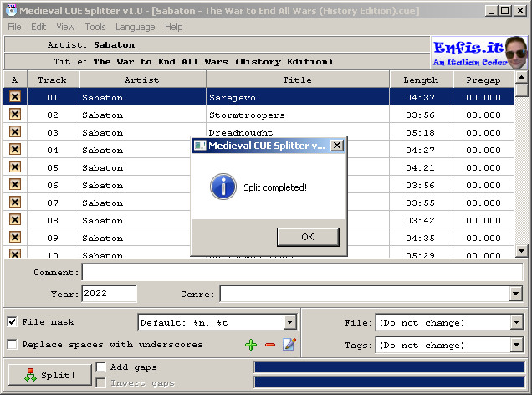Open the Help menu
532x395 pixels.
tap(174, 27)
